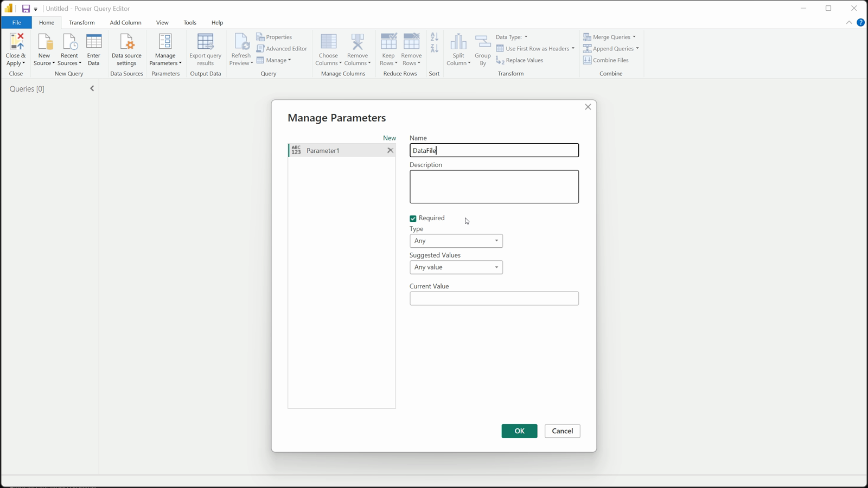Image resolution: width=868 pixels, height=488 pixels.
Task: Click Export query results icon
Action: pos(206,42)
